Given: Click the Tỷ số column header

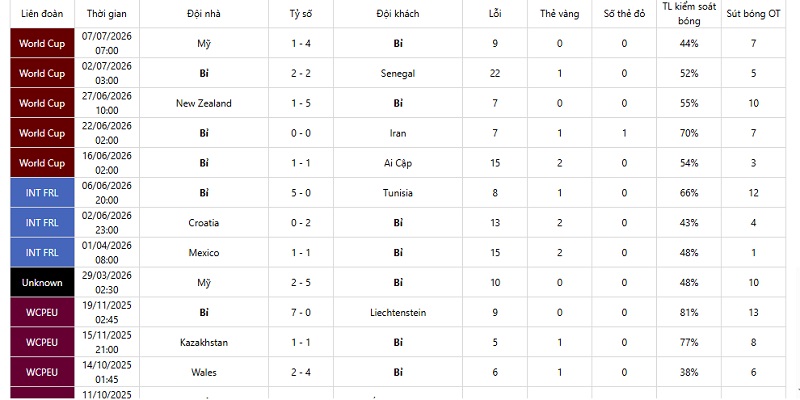Looking at the screenshot, I should (x=301, y=14).
